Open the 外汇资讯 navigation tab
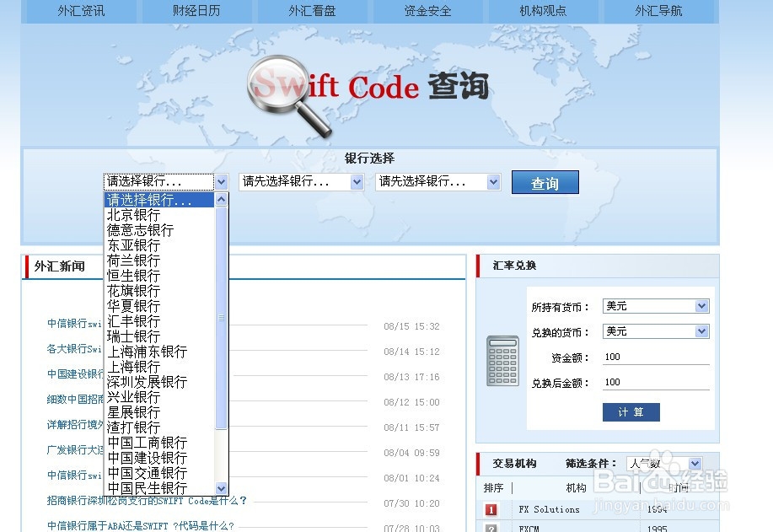This screenshot has width=773, height=532. point(81,11)
